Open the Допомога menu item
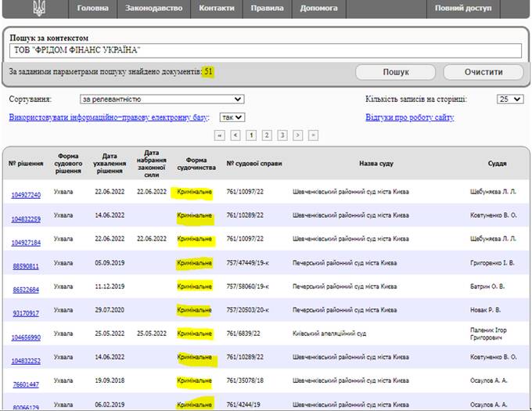This screenshot has height=411, width=532. 318,8
